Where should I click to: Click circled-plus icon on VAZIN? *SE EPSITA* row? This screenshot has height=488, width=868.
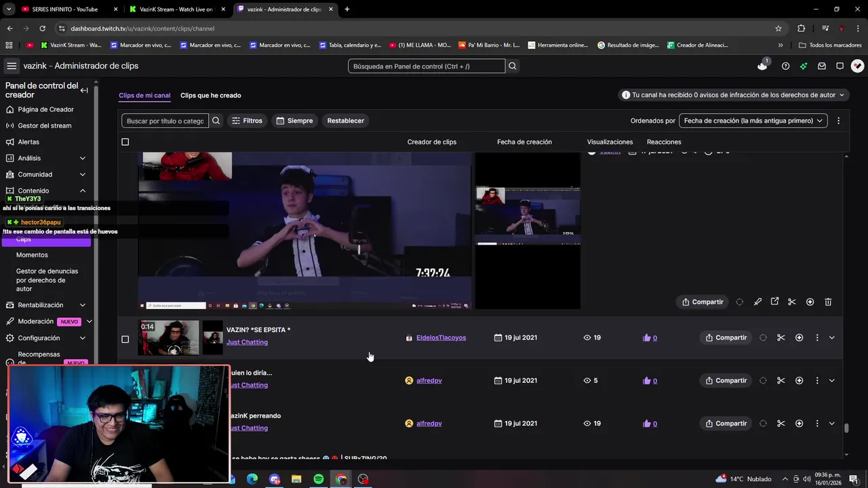click(799, 338)
